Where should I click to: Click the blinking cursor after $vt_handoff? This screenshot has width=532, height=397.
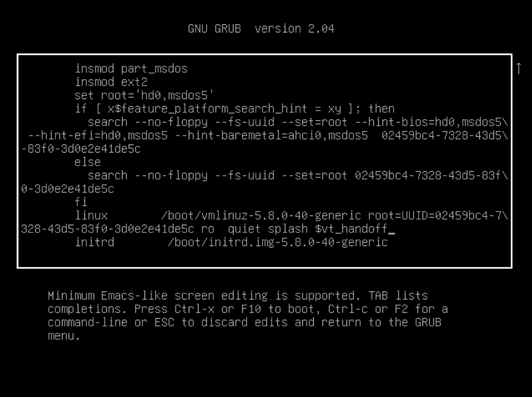391,230
